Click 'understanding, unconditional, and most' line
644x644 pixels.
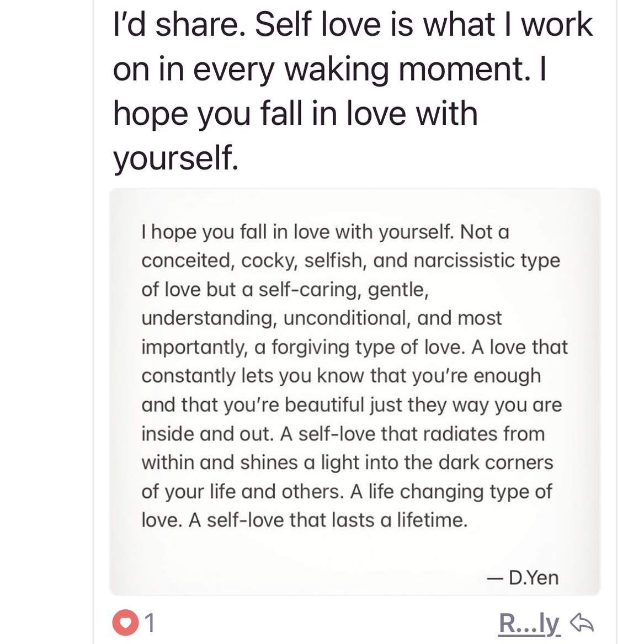point(322,318)
